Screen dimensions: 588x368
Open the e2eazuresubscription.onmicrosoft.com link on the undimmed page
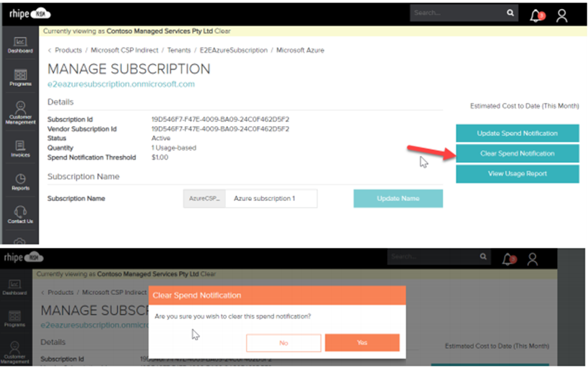click(121, 84)
